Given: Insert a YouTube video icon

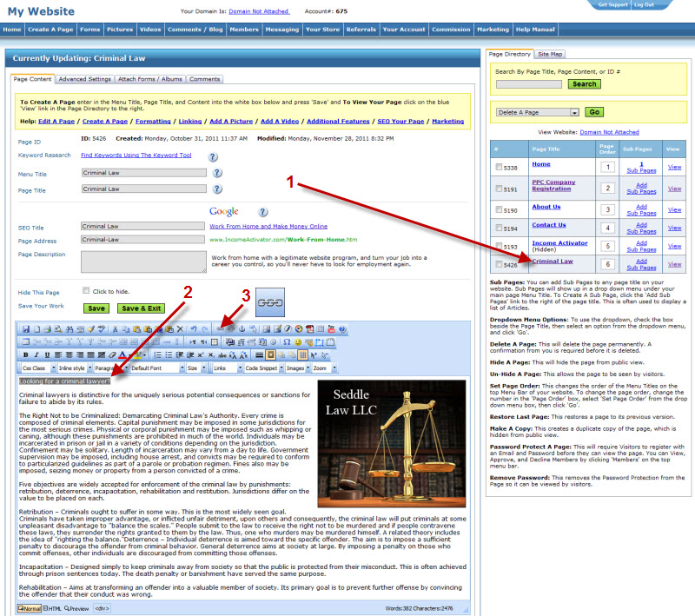Looking at the screenshot, I should coord(332,329).
